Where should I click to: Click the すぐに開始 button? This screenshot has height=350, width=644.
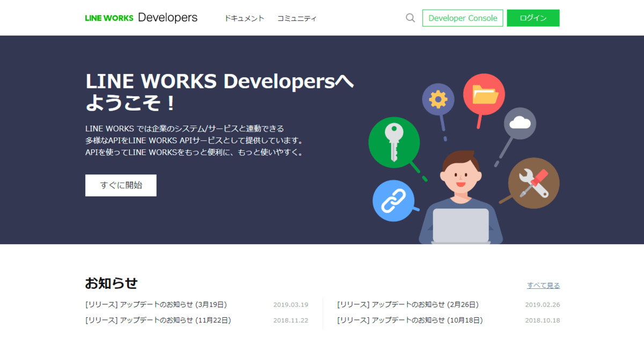pyautogui.click(x=121, y=185)
